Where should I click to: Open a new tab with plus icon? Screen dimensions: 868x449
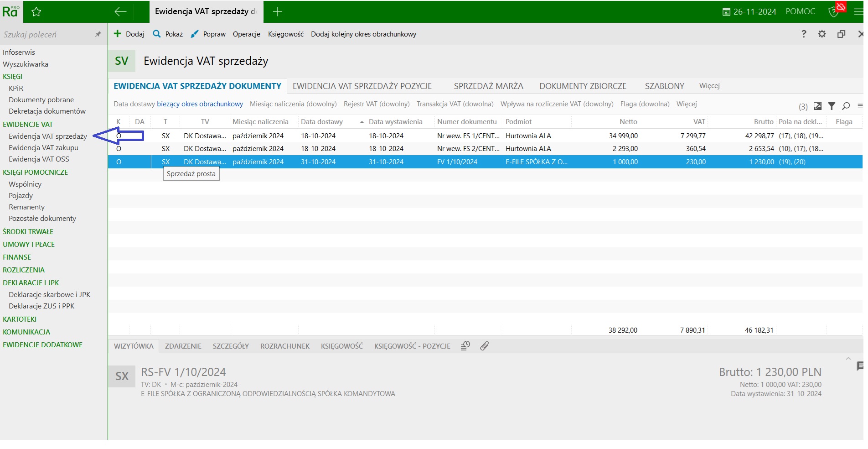277,11
